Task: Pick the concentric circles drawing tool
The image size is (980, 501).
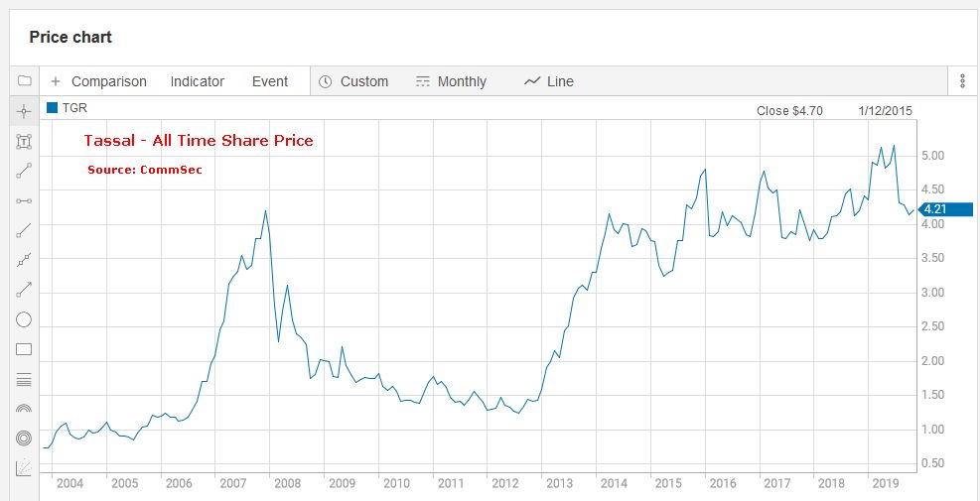Action: 25,438
